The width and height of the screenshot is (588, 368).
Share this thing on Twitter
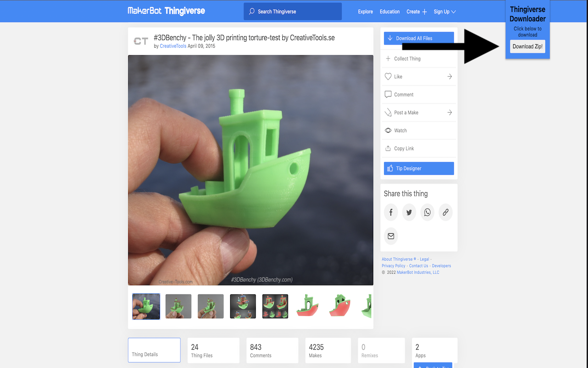[409, 212]
